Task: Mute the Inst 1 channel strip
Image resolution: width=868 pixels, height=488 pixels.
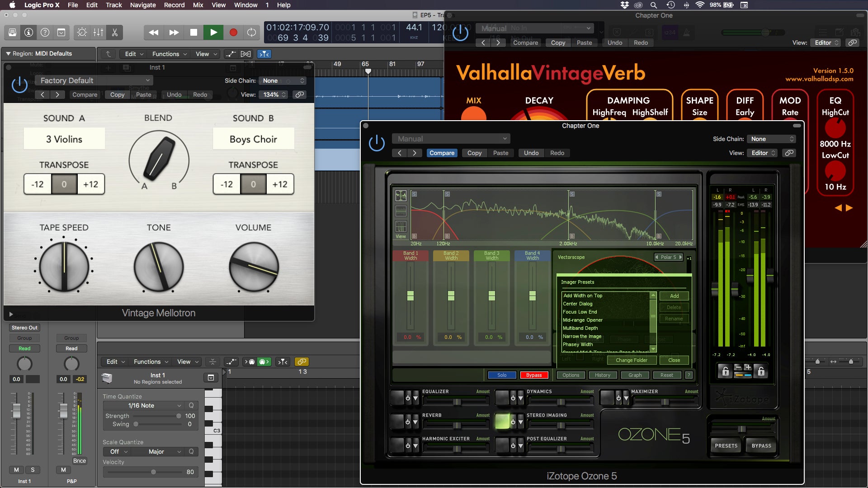Action: pyautogui.click(x=16, y=469)
